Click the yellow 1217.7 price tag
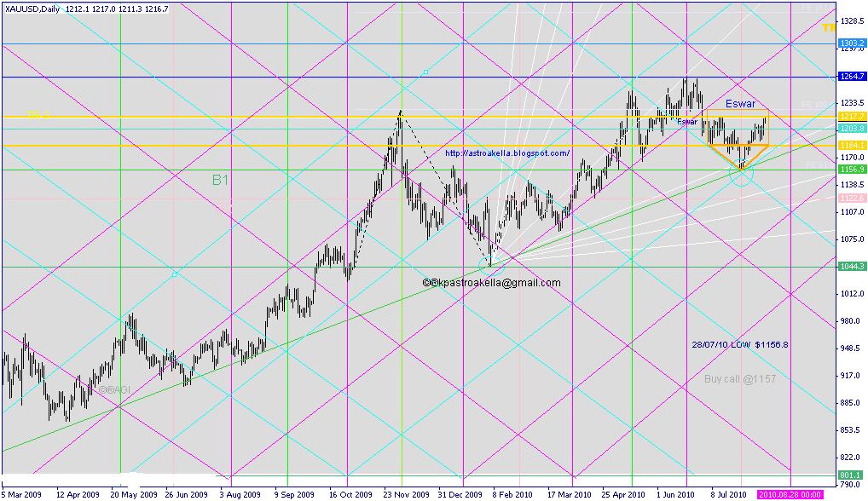The image size is (868, 501). (852, 116)
